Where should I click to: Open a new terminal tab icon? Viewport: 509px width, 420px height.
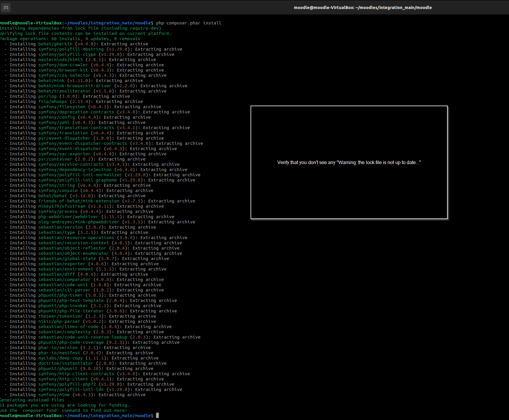[6, 8]
